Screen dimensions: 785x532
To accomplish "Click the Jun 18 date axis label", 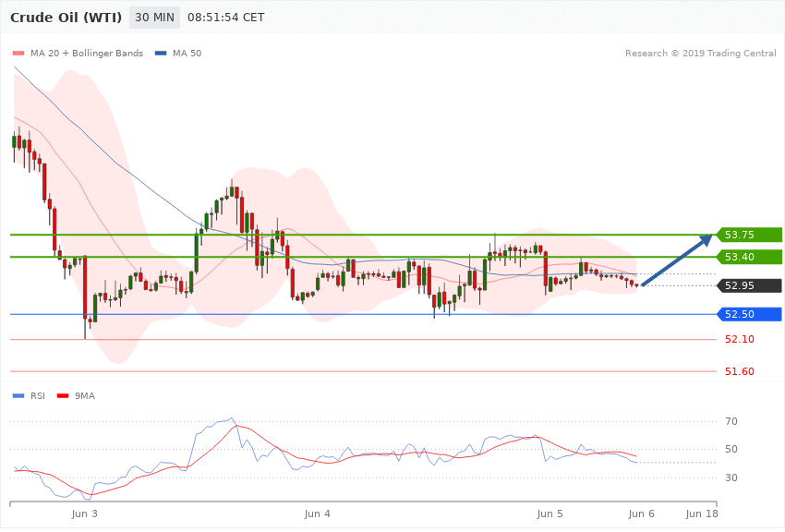I will coord(702,514).
